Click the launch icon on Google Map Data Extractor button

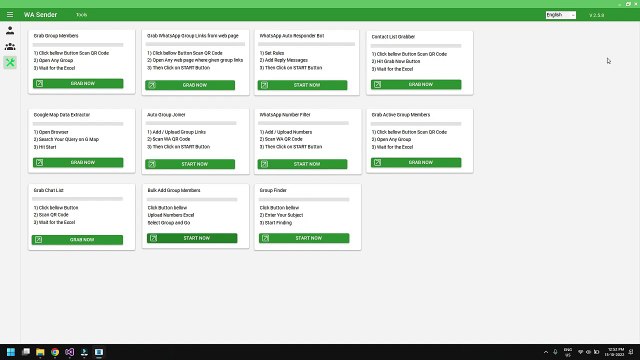point(39,162)
